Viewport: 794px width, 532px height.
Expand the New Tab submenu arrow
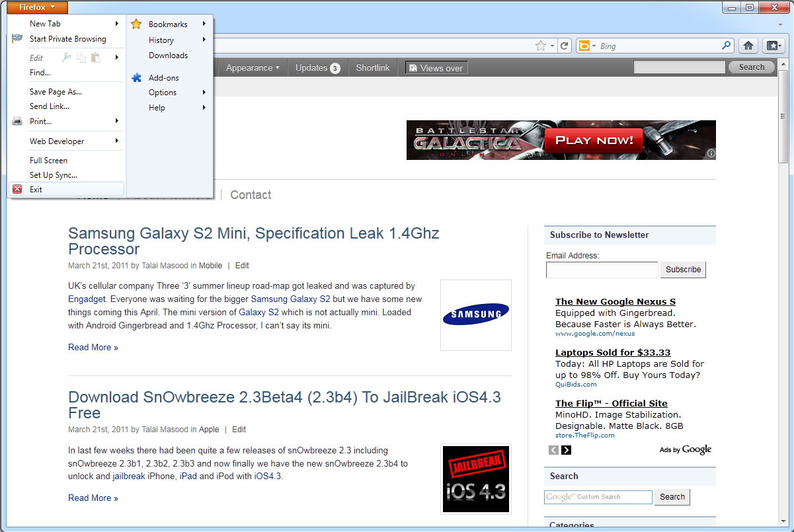117,24
